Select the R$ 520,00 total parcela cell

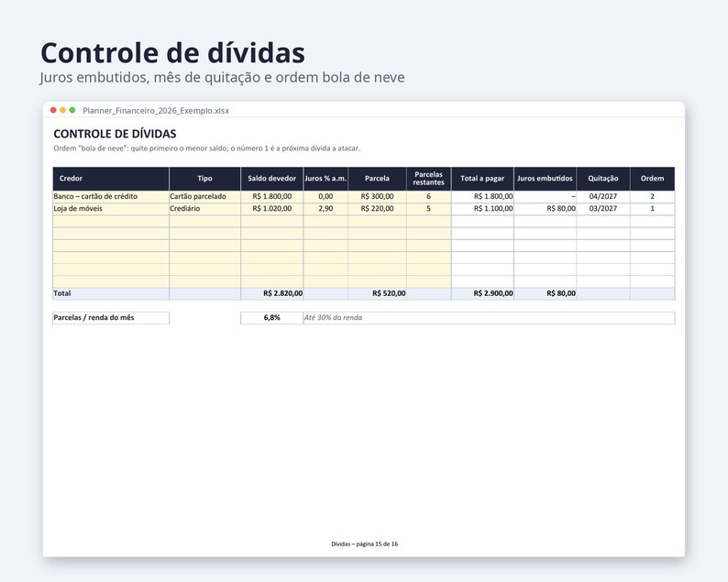(x=377, y=294)
